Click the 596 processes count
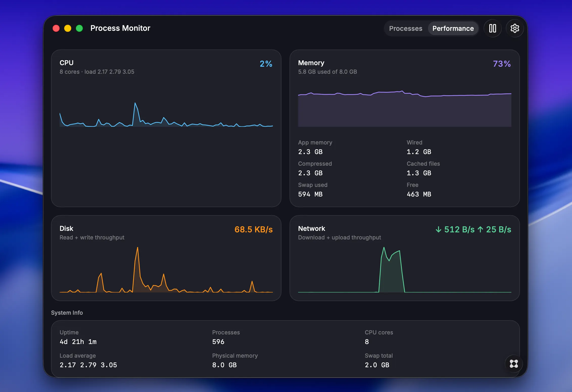This screenshot has height=392, width=572. coord(218,342)
